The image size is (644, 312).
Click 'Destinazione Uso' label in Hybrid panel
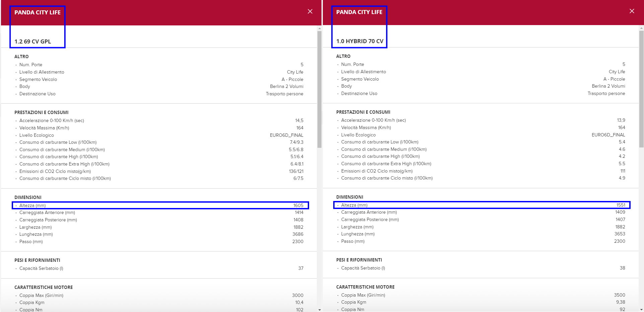359,93
